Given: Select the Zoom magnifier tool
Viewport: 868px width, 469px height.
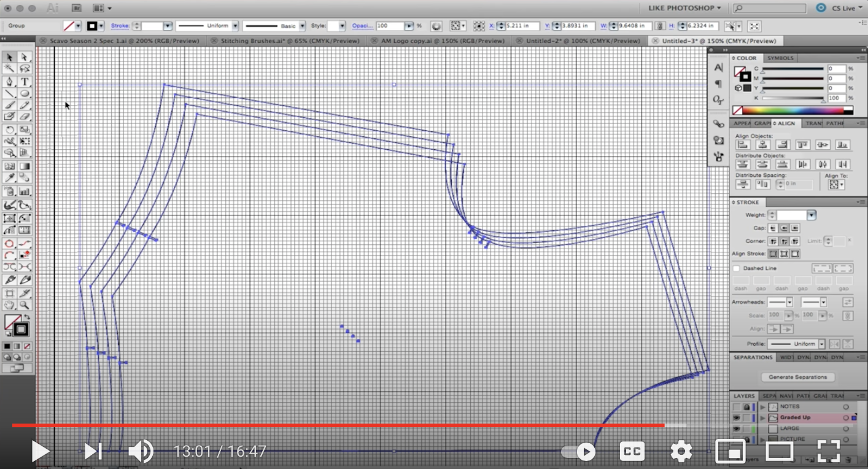Looking at the screenshot, I should pyautogui.click(x=25, y=304).
